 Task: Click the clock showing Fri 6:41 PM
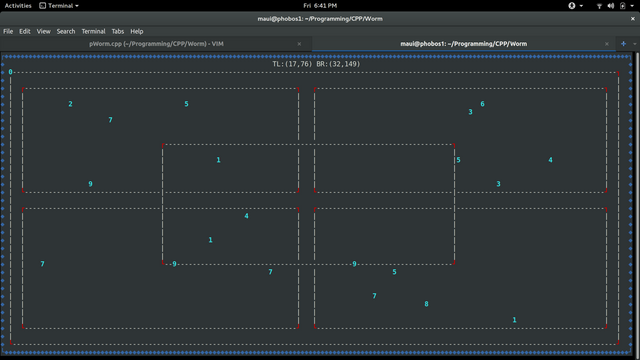[320, 6]
